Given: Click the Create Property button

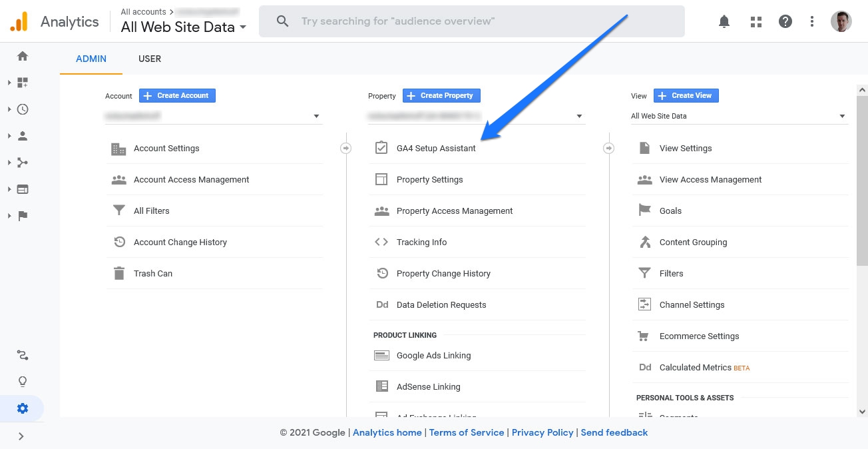Looking at the screenshot, I should (x=441, y=95).
